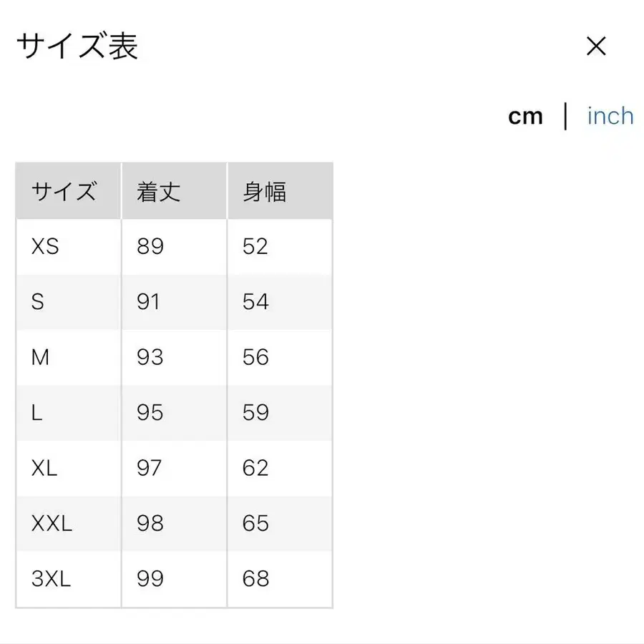Image resolution: width=644 pixels, height=644 pixels.
Task: Click the 着丈 value 89 for XS
Action: point(148,246)
